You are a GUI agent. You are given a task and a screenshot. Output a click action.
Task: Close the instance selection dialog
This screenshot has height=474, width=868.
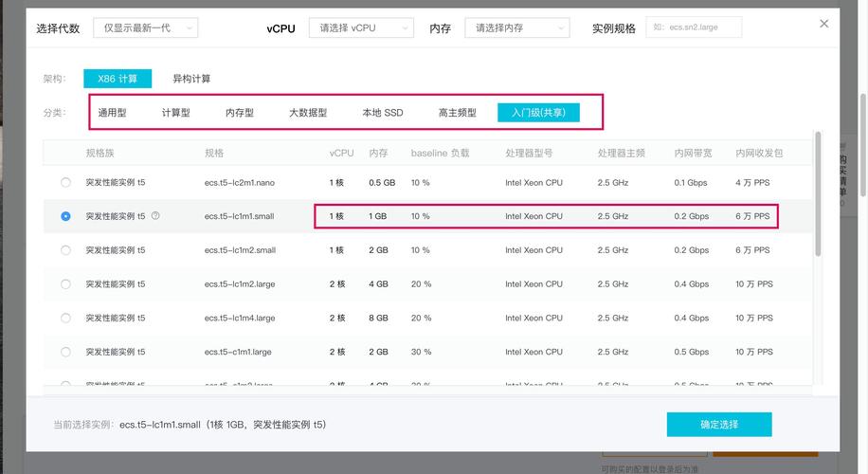tap(823, 22)
